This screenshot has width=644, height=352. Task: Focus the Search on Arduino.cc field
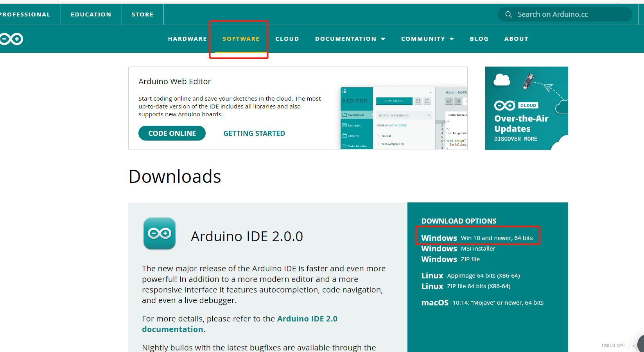[565, 14]
